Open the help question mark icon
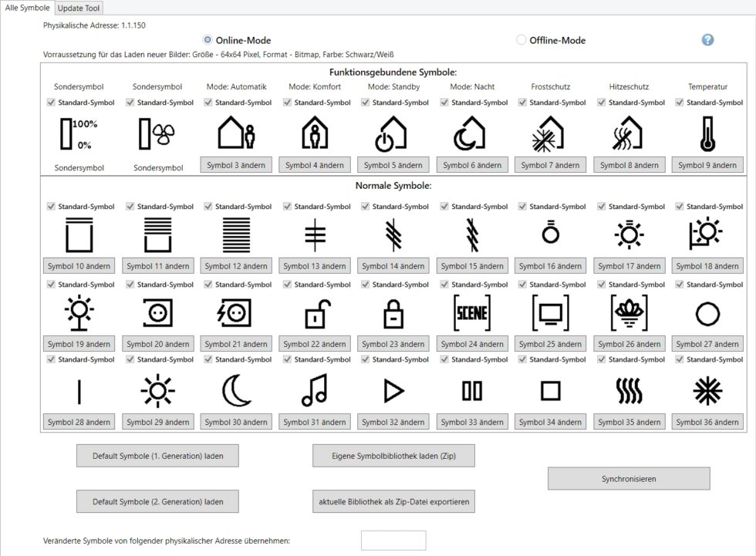 click(x=707, y=39)
